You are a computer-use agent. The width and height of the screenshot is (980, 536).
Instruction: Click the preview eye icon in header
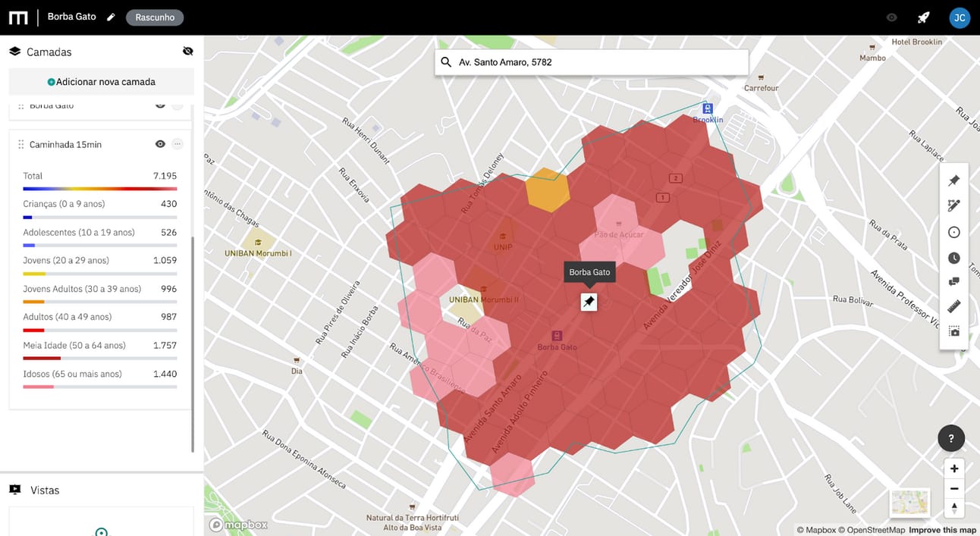[x=892, y=17]
